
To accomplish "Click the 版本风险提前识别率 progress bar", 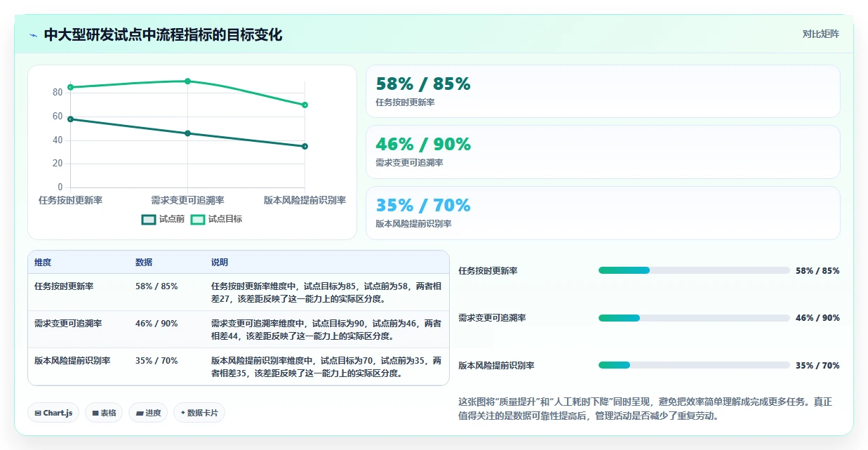I will [694, 365].
